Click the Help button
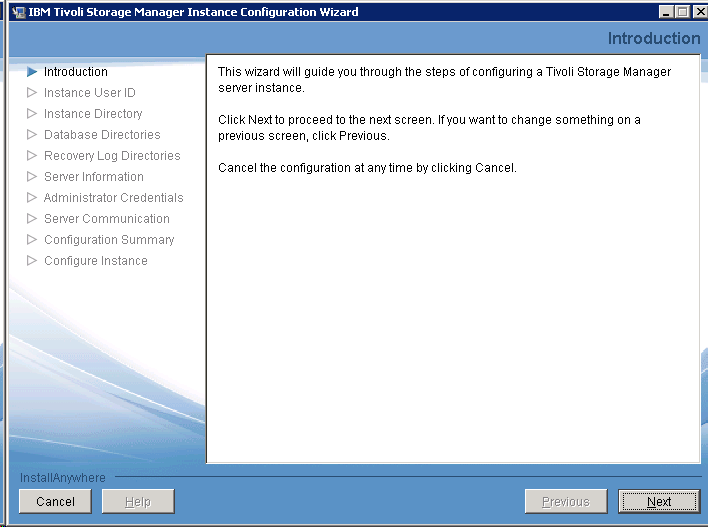 [138, 501]
